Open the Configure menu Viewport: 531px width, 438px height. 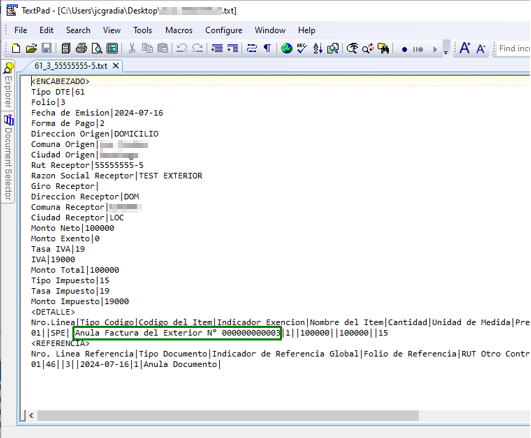(x=224, y=30)
